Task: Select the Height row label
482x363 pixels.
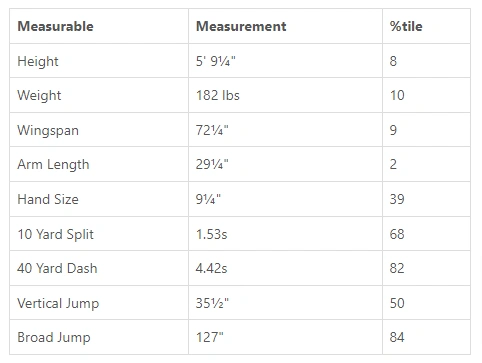Action: tap(38, 62)
